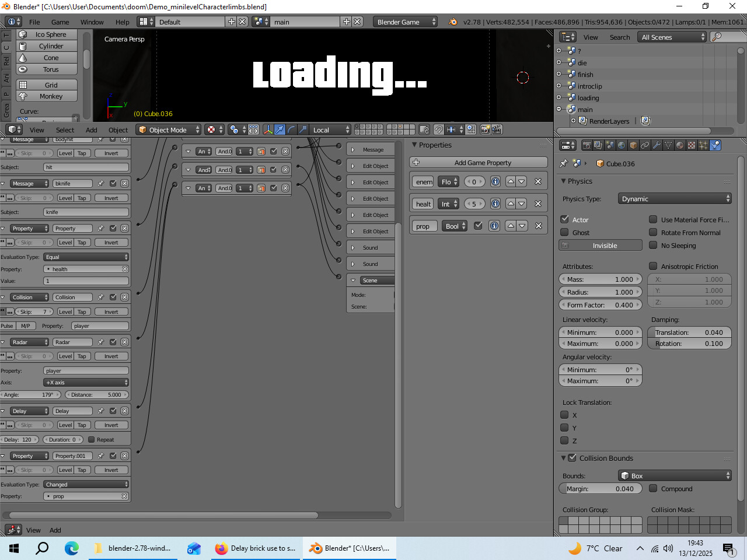Open the Texture checkerboard tab
The width and height of the screenshot is (747, 560).
692,145
